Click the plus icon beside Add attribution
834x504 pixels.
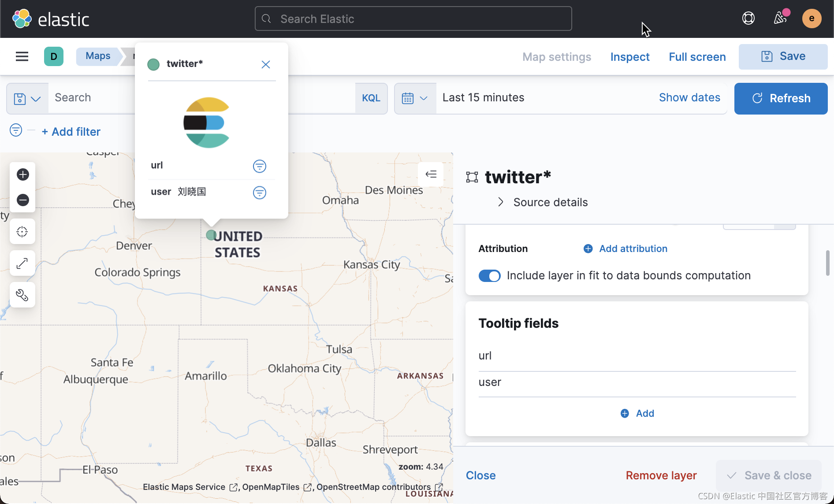(x=588, y=249)
